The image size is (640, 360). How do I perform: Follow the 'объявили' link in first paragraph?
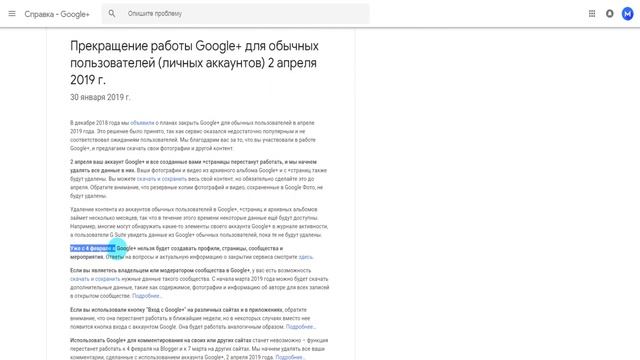coord(142,122)
